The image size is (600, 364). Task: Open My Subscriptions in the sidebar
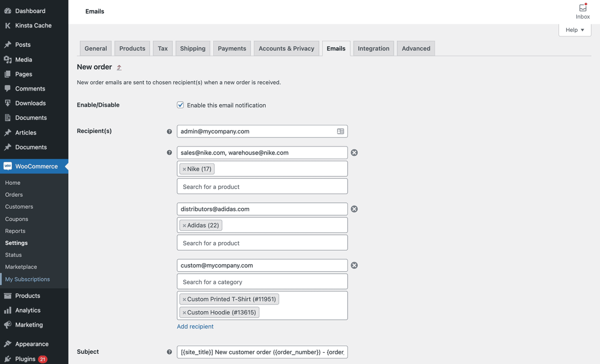click(x=27, y=279)
